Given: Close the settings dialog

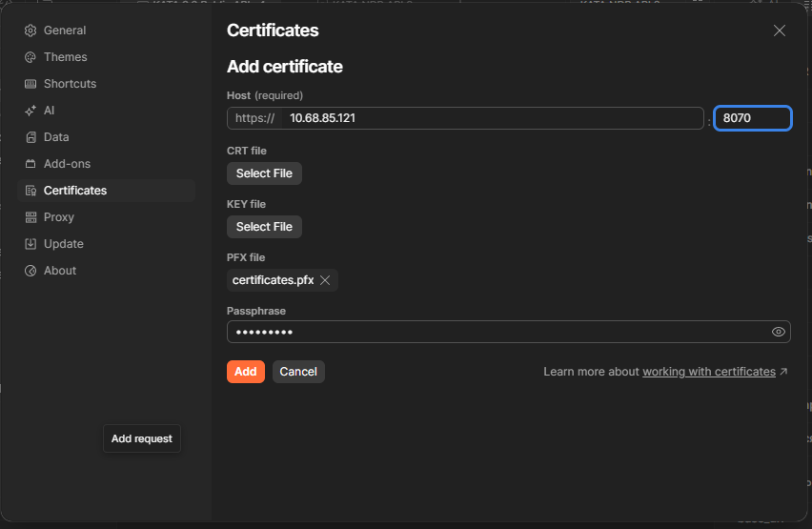Looking at the screenshot, I should coord(780,31).
